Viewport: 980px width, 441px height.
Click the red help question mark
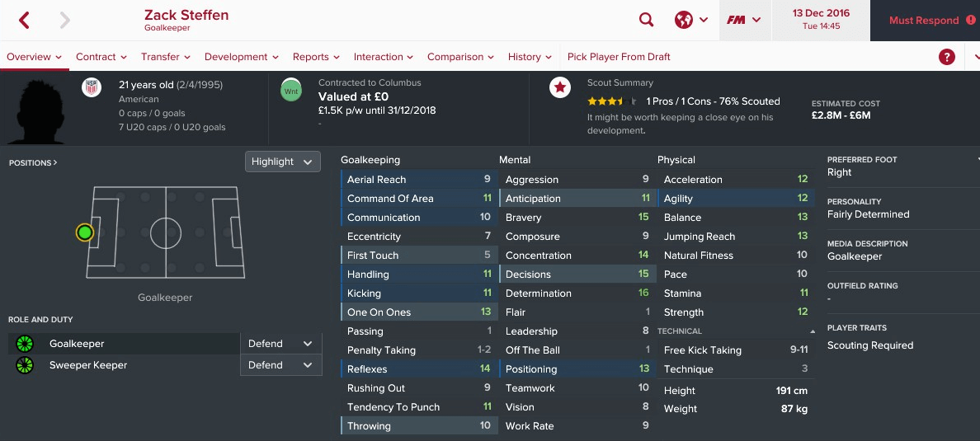tap(947, 57)
